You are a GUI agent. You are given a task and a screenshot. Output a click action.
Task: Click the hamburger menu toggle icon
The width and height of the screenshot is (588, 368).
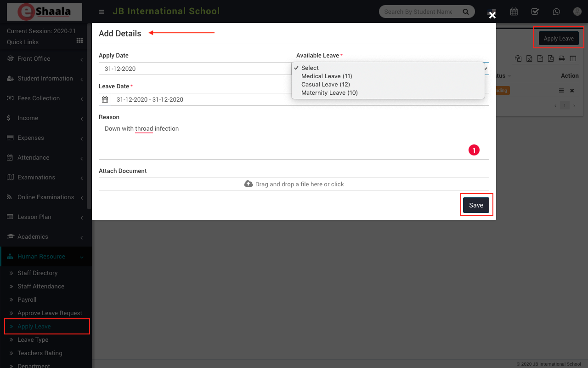coord(102,12)
